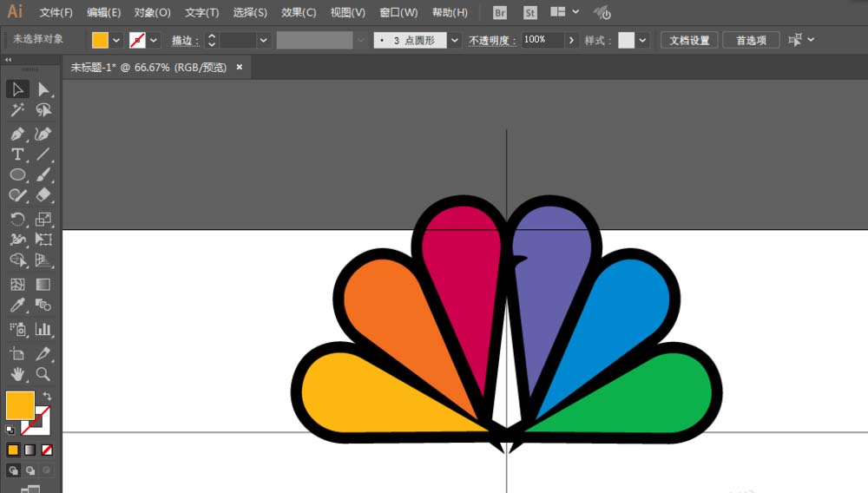Click 描边 stroke panel link
This screenshot has width=868, height=493.
pyautogui.click(x=185, y=40)
